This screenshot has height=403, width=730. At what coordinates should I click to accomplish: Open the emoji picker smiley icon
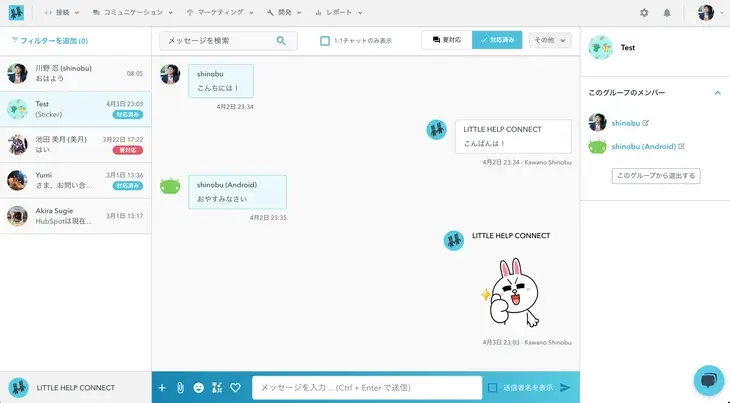199,387
